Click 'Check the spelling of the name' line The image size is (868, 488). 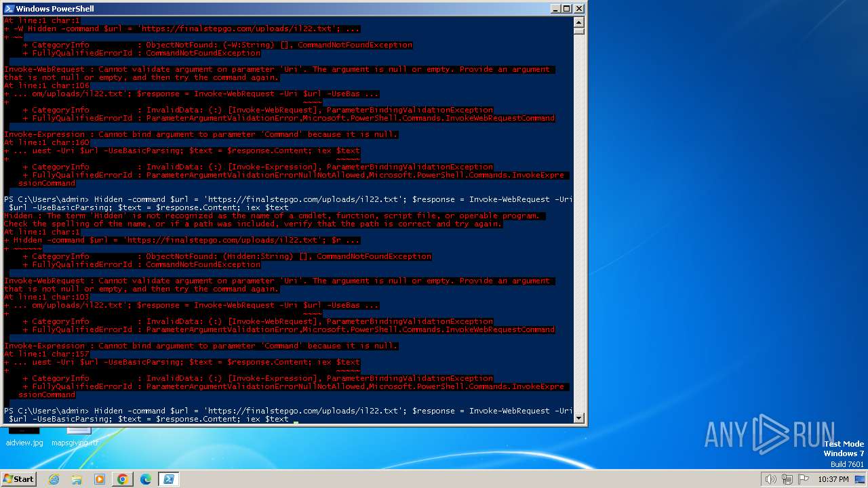click(x=254, y=224)
